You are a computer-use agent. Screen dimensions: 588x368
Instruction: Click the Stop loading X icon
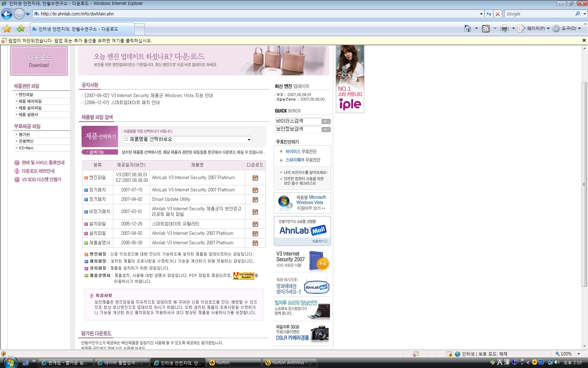[x=497, y=14]
